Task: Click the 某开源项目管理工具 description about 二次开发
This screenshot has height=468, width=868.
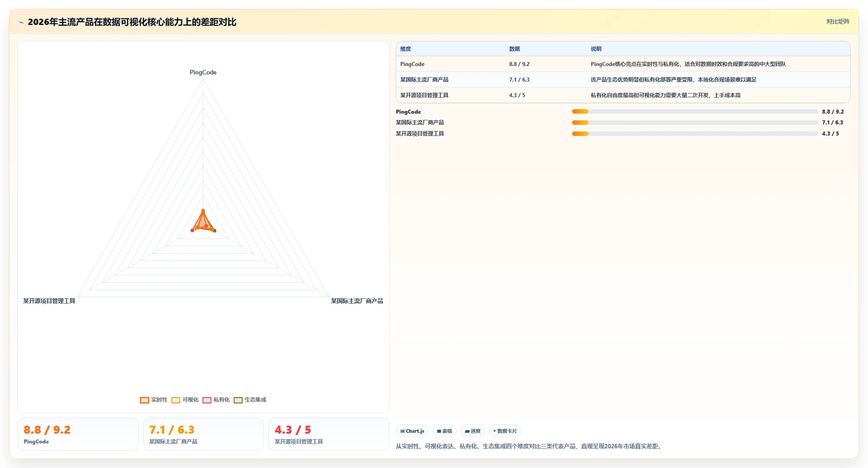Action: click(x=666, y=95)
